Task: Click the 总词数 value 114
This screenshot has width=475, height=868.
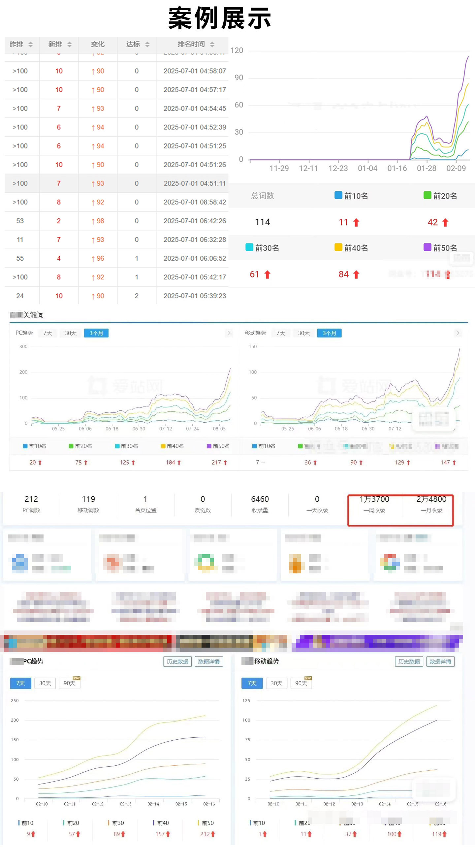Action: (x=263, y=222)
